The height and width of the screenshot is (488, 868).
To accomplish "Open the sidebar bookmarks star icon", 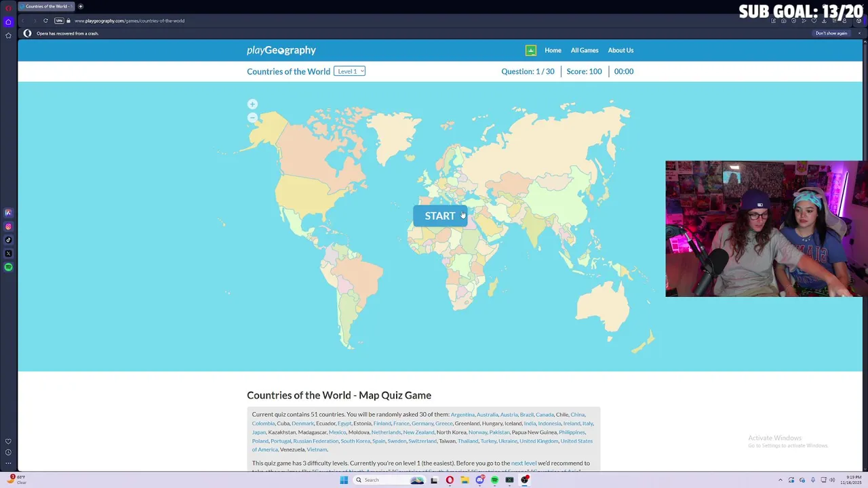I will 8,35.
